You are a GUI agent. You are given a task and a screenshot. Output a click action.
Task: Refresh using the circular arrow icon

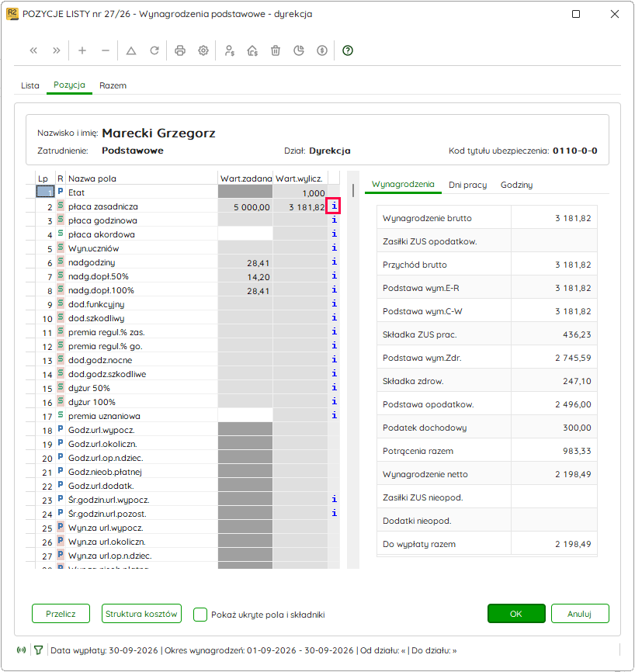click(154, 50)
